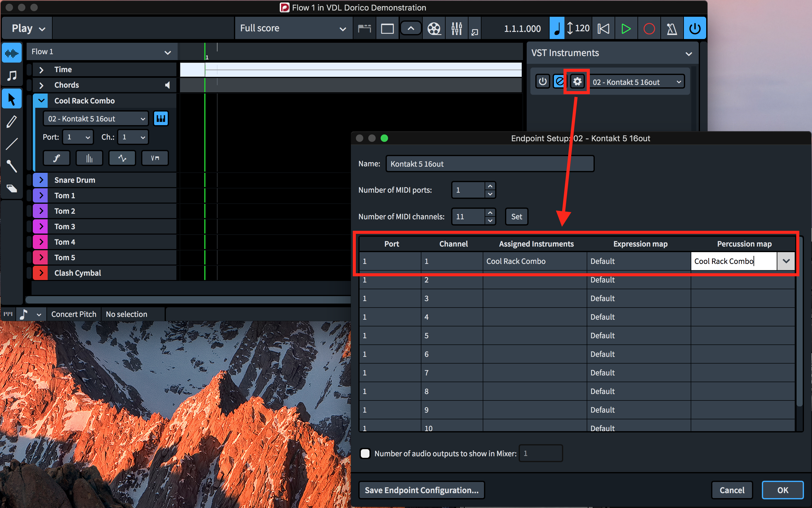Click the playing techniques lane button

[x=155, y=158]
